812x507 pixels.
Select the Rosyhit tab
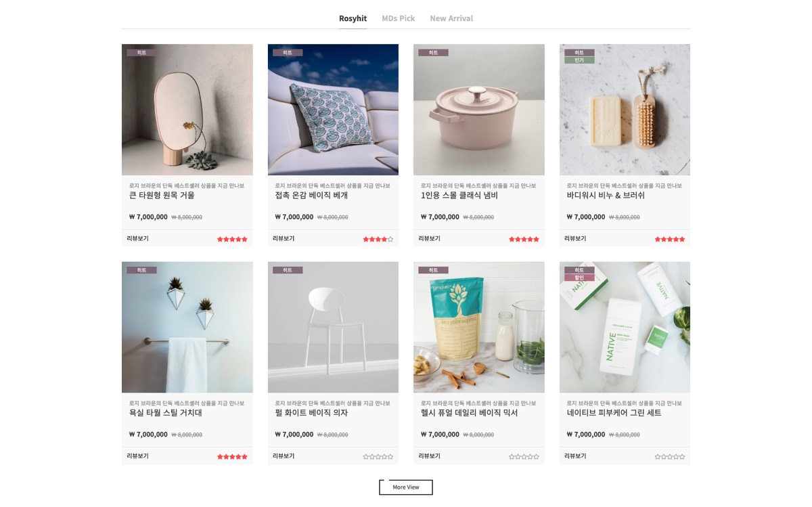click(353, 18)
